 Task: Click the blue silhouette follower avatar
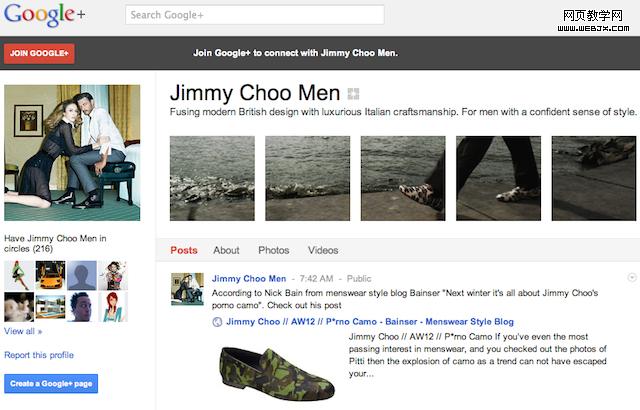pos(82,274)
